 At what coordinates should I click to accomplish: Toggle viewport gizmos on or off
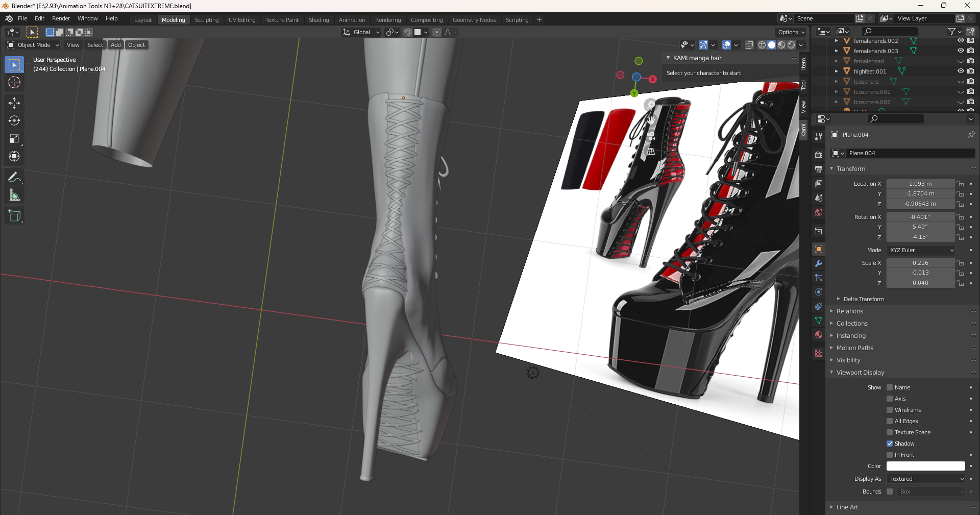click(x=703, y=45)
